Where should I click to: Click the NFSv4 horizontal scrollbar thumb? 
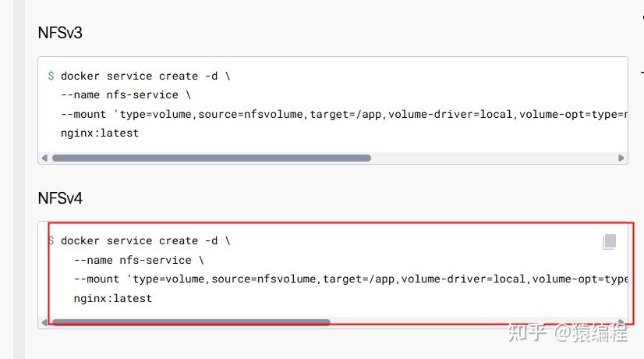click(191, 322)
